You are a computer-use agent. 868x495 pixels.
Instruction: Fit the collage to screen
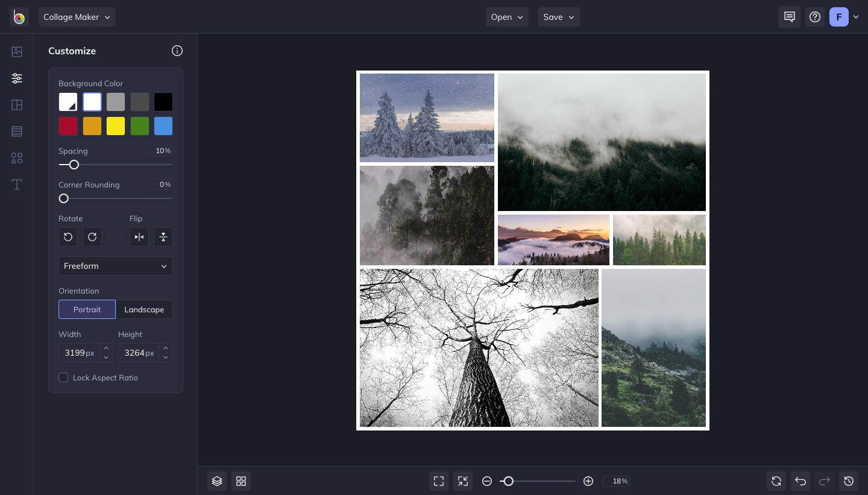coord(439,481)
